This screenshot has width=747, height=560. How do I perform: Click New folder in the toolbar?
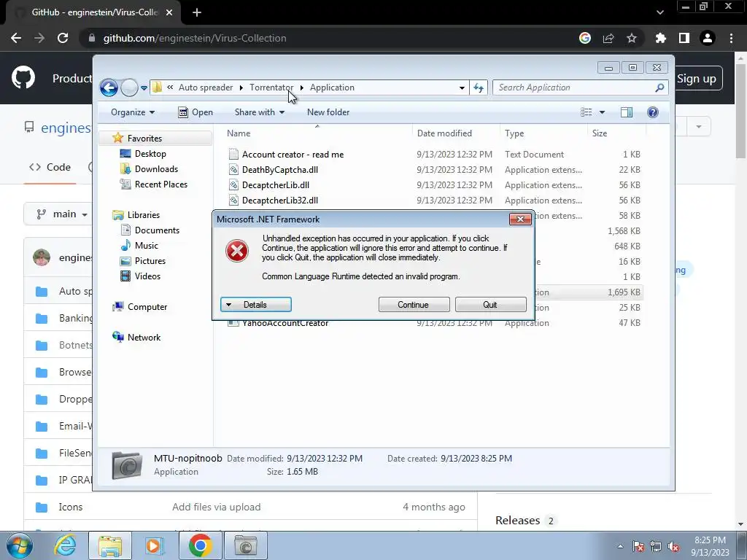pos(328,112)
